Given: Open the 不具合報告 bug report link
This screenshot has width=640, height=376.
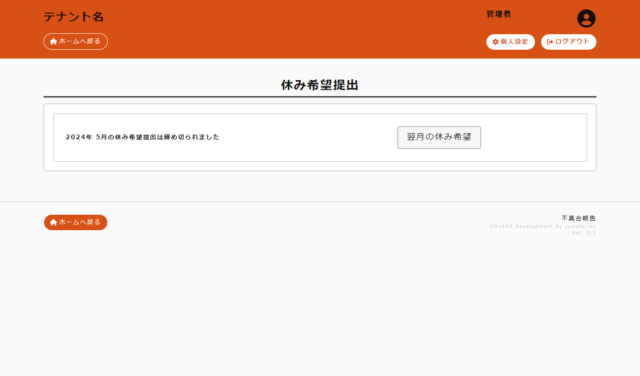Looking at the screenshot, I should click(578, 218).
